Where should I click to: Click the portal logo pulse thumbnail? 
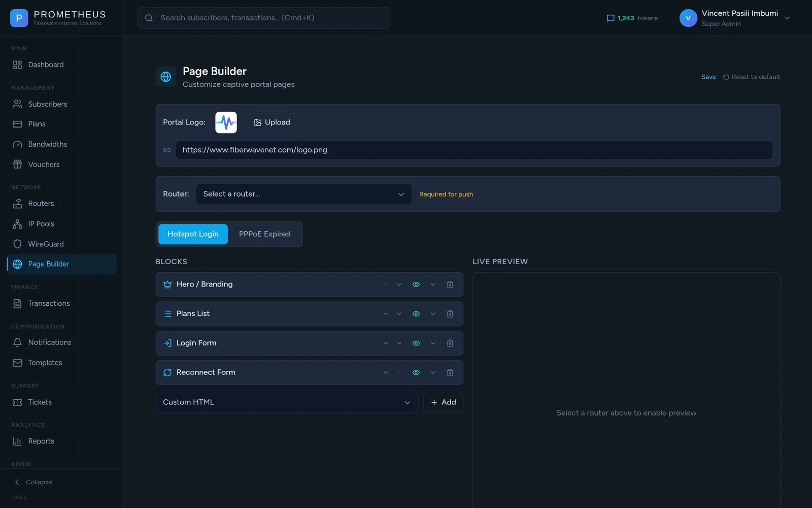point(226,122)
